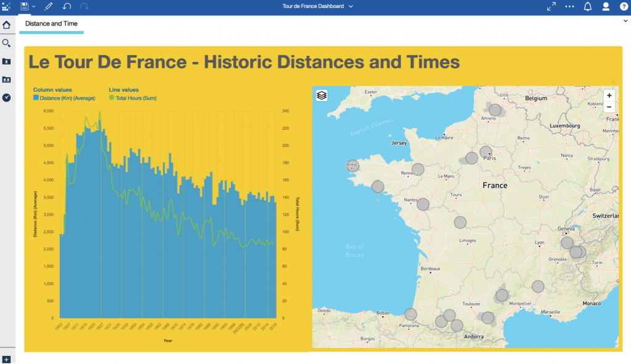Toggle Total Hours (Sum) legend item
This screenshot has height=364, width=631.
tap(132, 98)
